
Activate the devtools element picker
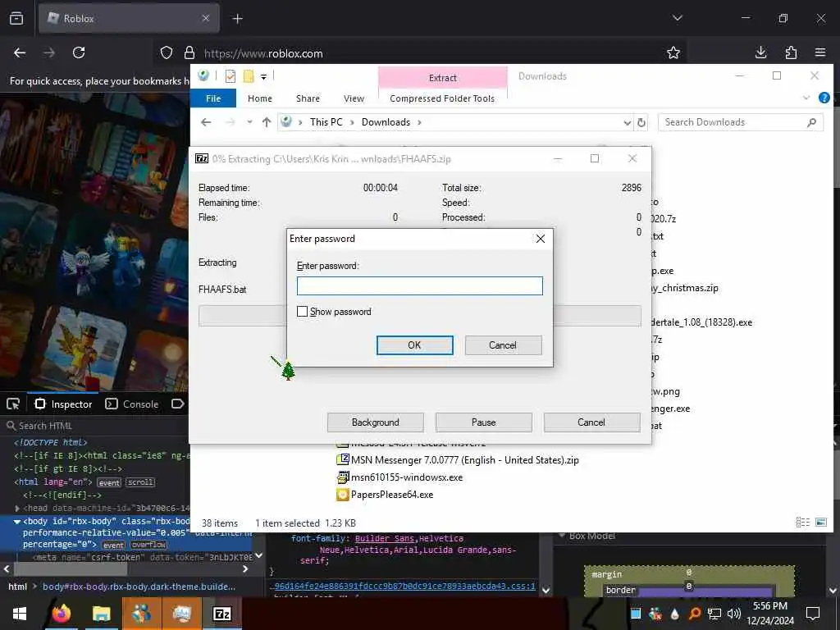pyautogui.click(x=13, y=404)
